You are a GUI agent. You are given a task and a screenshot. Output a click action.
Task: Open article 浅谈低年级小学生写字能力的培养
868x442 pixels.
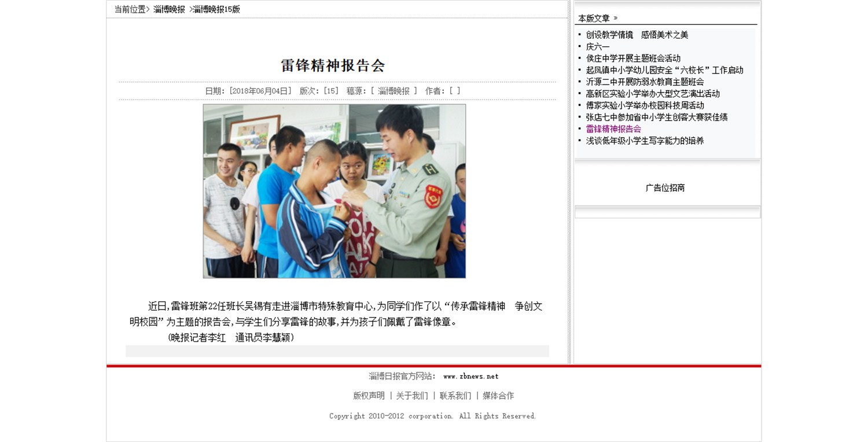646,141
